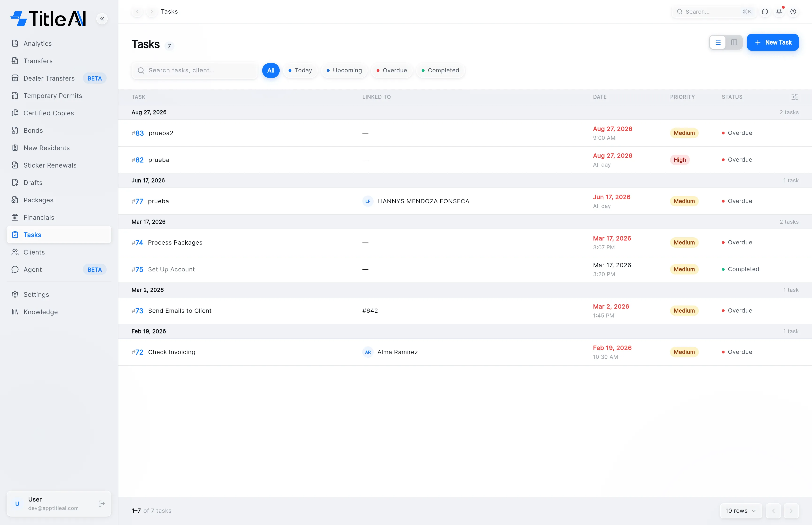
Task: Switch to board column view
Action: pyautogui.click(x=734, y=43)
